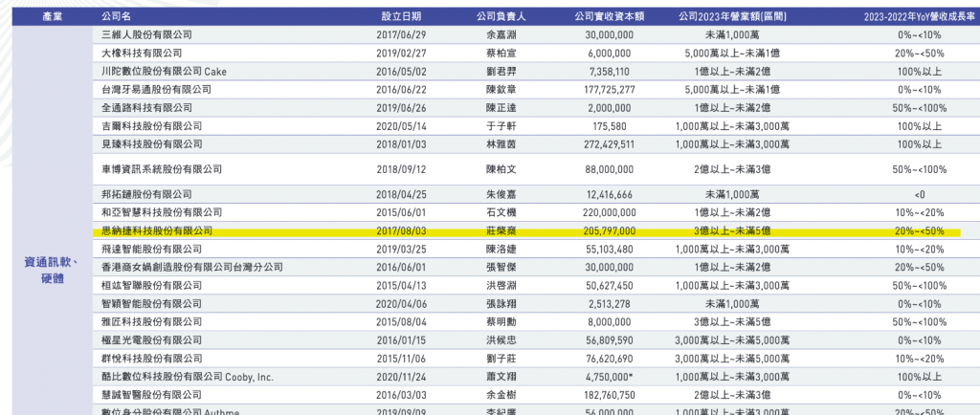Select capital amount 55,103,480
Screen dimensions: 980x415
point(610,249)
